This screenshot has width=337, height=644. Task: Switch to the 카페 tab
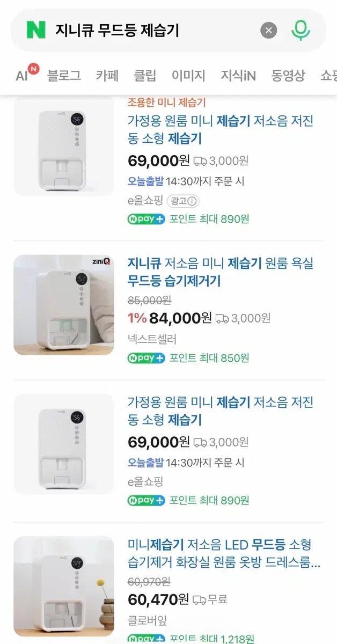pos(107,76)
